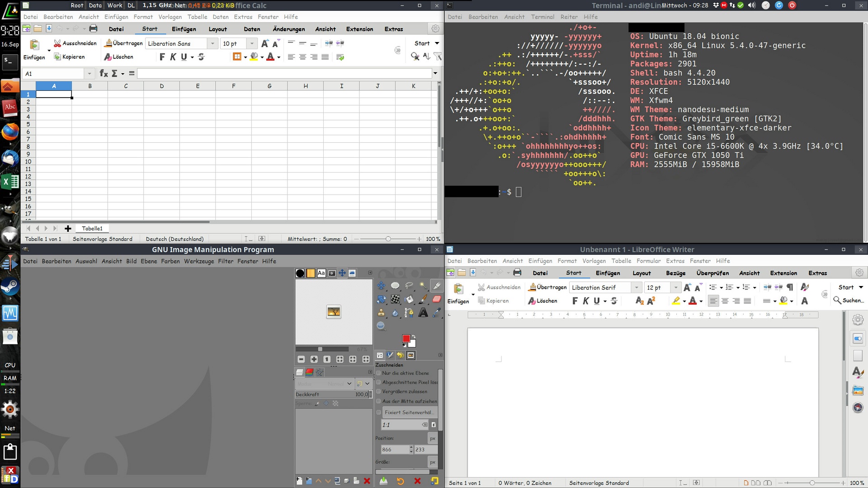
Task: Click the Calc Name Box showing A1
Action: coord(54,74)
